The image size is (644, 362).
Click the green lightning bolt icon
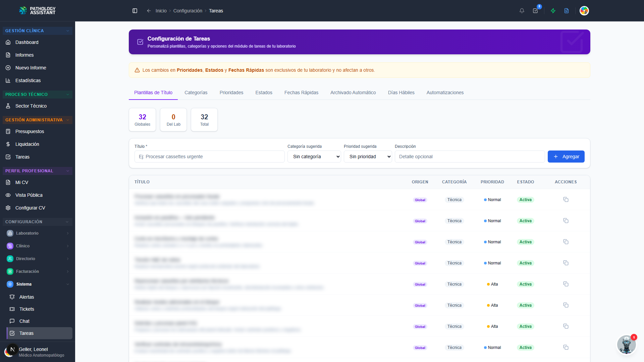click(553, 11)
